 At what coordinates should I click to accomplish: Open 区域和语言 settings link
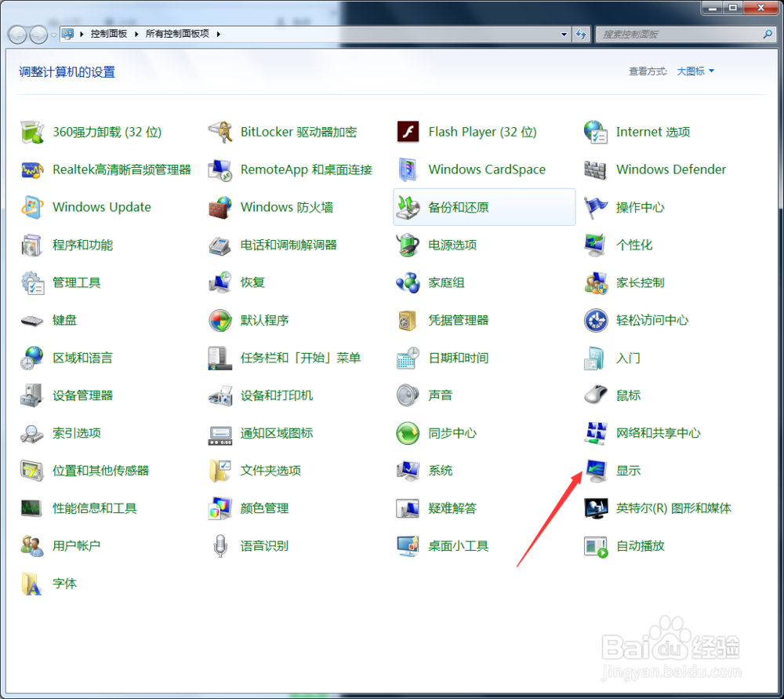pyautogui.click(x=83, y=359)
